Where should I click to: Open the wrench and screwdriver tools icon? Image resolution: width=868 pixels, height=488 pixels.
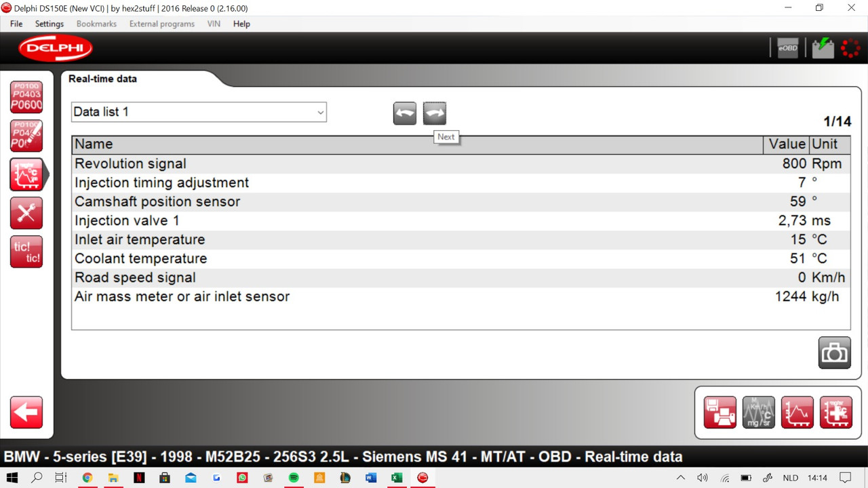coord(26,213)
